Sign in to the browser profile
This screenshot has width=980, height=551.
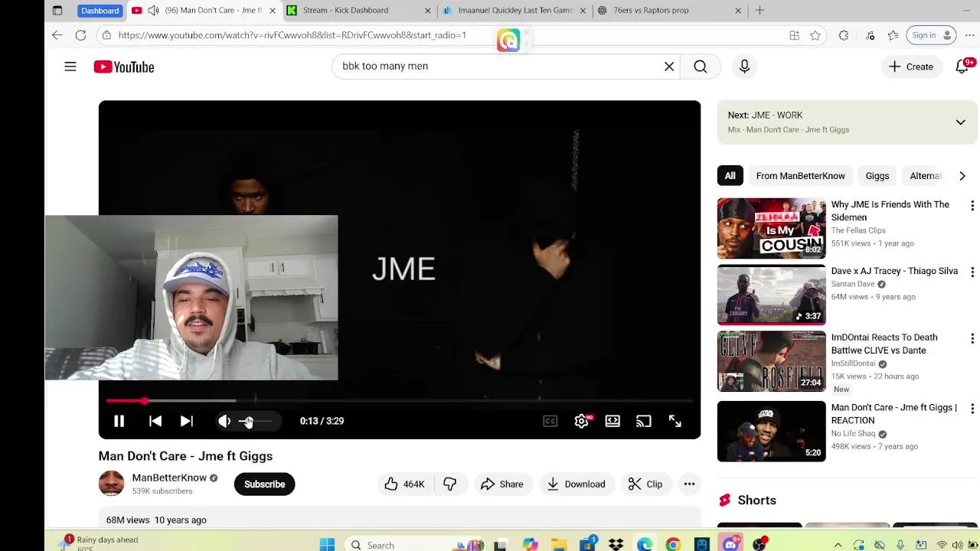coord(932,35)
